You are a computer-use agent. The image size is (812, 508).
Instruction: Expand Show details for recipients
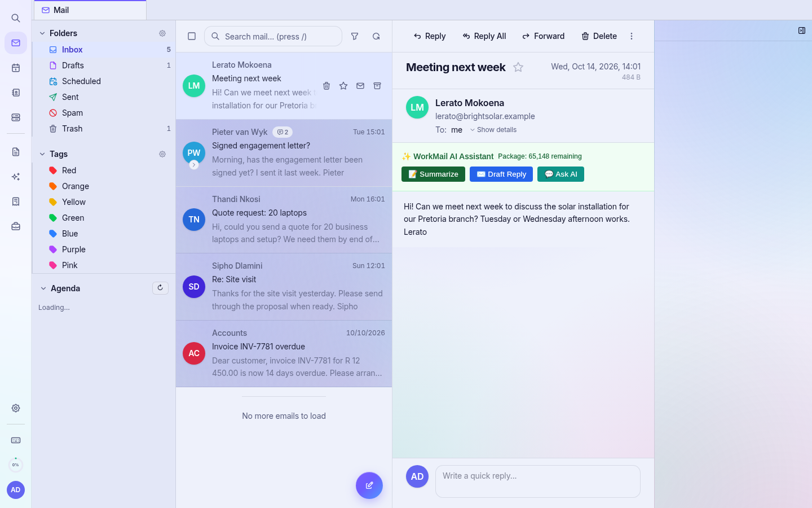[493, 130]
